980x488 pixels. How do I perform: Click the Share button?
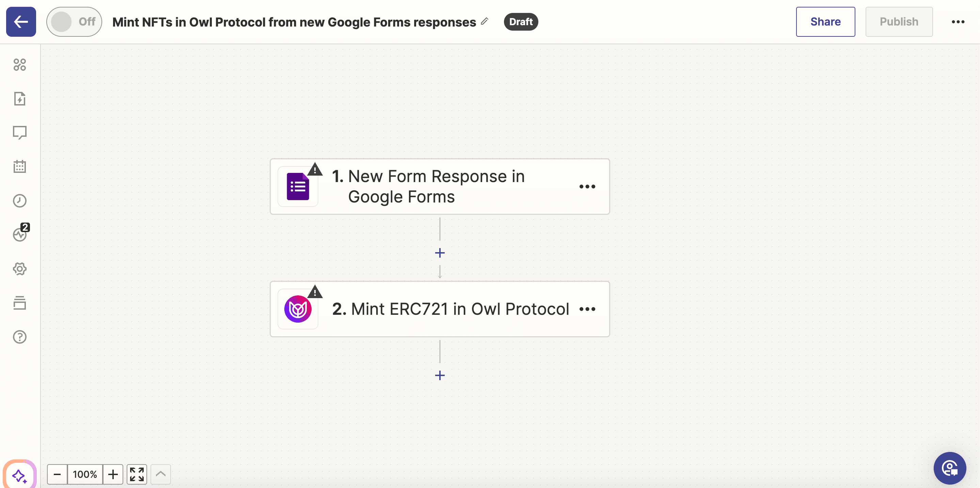(825, 22)
